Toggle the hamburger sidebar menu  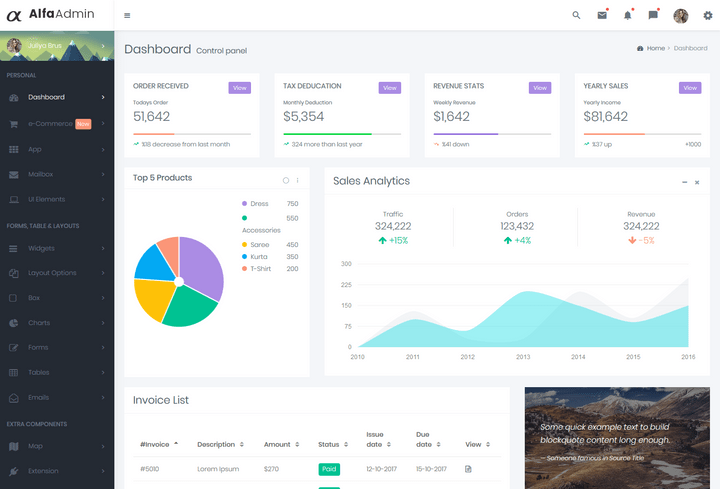[127, 16]
